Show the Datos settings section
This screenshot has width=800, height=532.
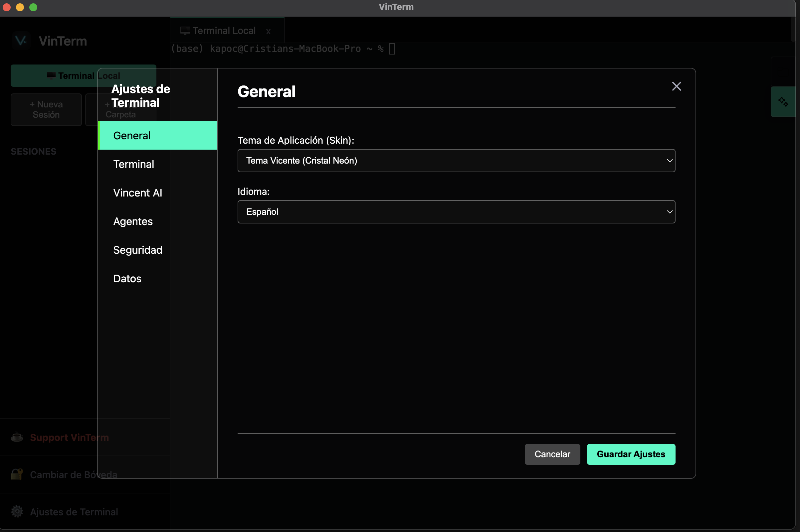coord(157,279)
